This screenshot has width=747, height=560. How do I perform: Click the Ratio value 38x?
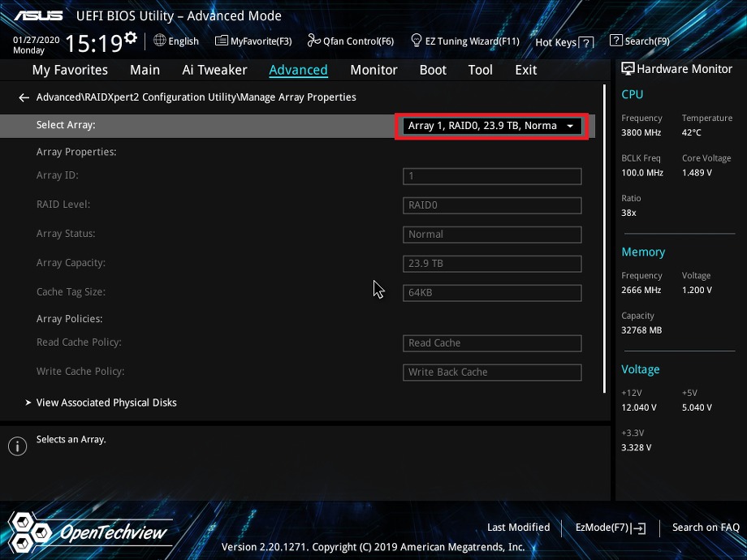tap(628, 213)
